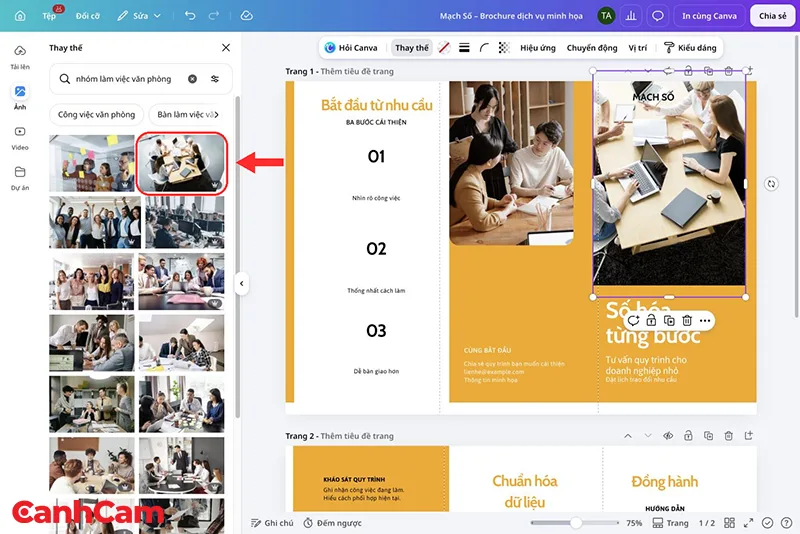This screenshot has height=534, width=800.
Task: Check cloud save status icon
Action: (x=246, y=16)
